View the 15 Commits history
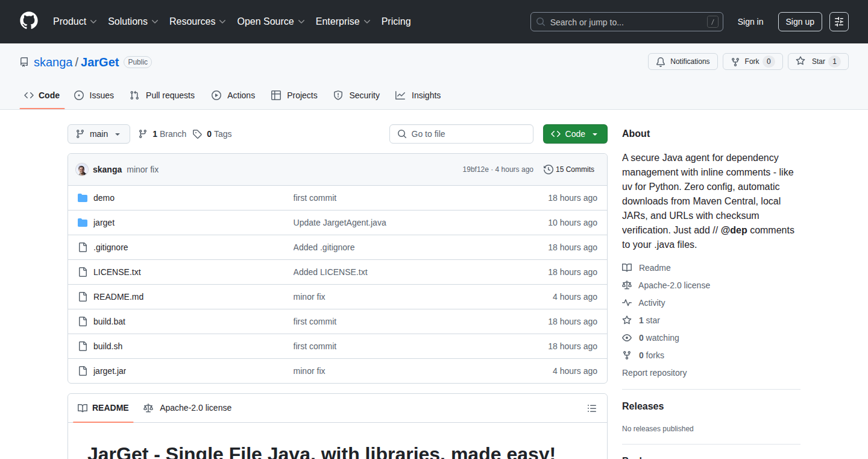The height and width of the screenshot is (459, 868). click(569, 169)
